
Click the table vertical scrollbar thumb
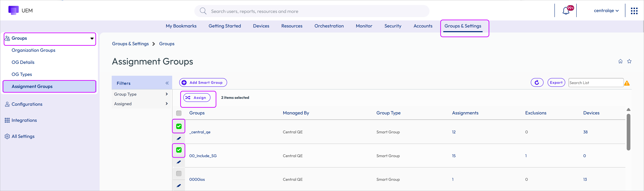coord(629,132)
